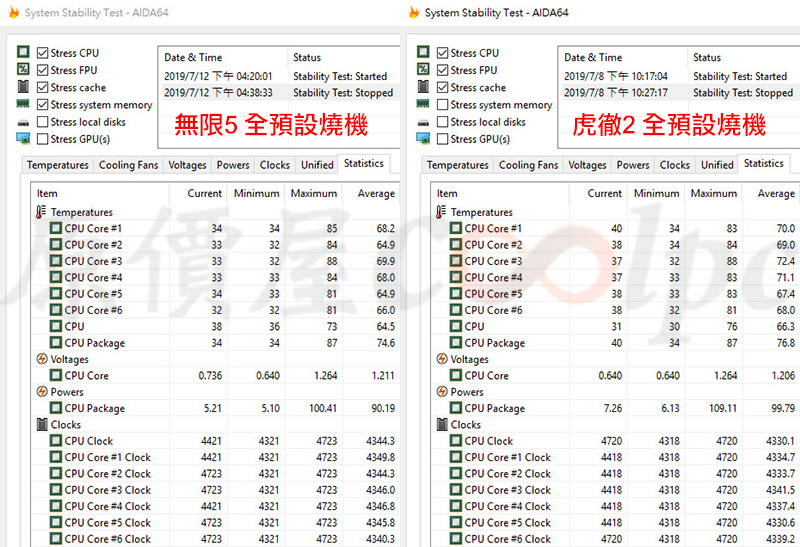This screenshot has height=547, width=800.
Task: Click GPU monitor icon in right window
Action: (423, 138)
